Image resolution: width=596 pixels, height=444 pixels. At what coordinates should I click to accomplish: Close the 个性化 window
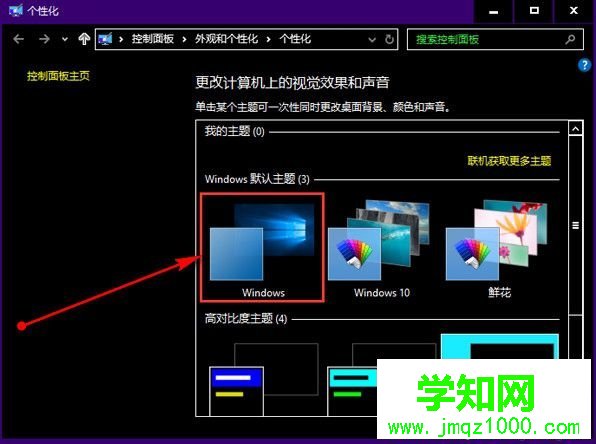coord(574,11)
